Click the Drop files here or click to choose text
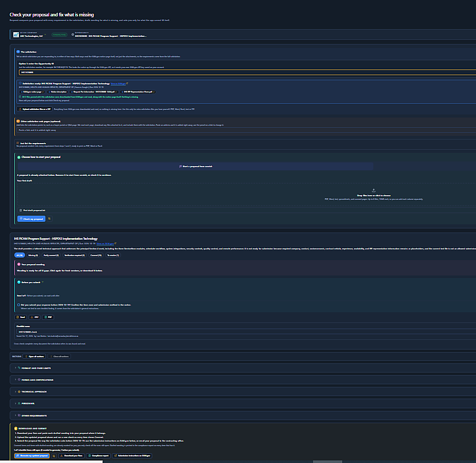The width and height of the screenshot is (476, 463). (374, 196)
